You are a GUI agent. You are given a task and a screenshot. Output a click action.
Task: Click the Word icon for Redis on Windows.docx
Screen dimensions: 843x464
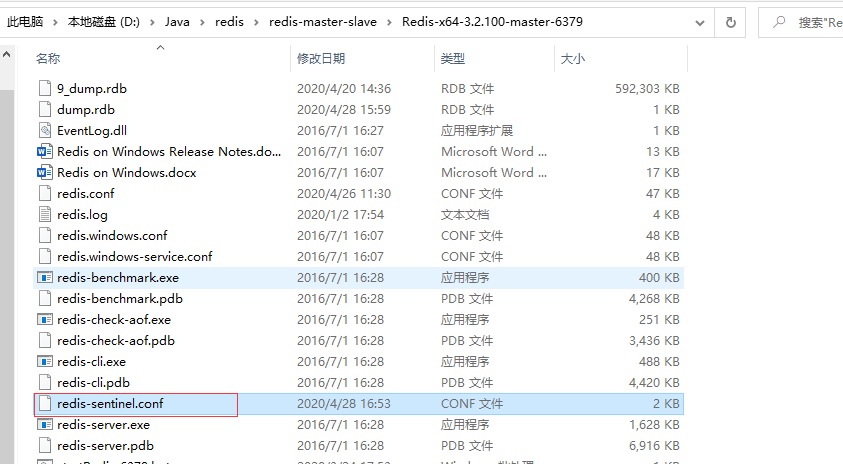[x=45, y=172]
